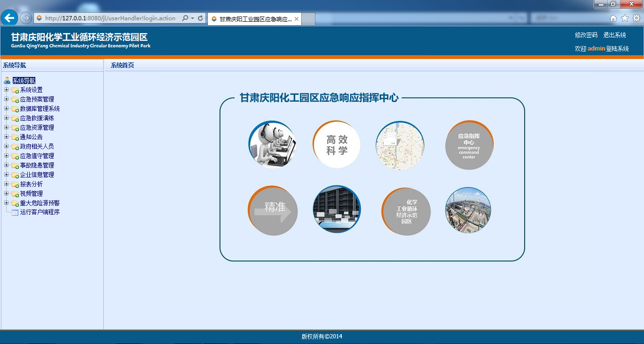Open the 运行客户端程序 tree item
The height and width of the screenshot is (344, 644).
tap(40, 212)
